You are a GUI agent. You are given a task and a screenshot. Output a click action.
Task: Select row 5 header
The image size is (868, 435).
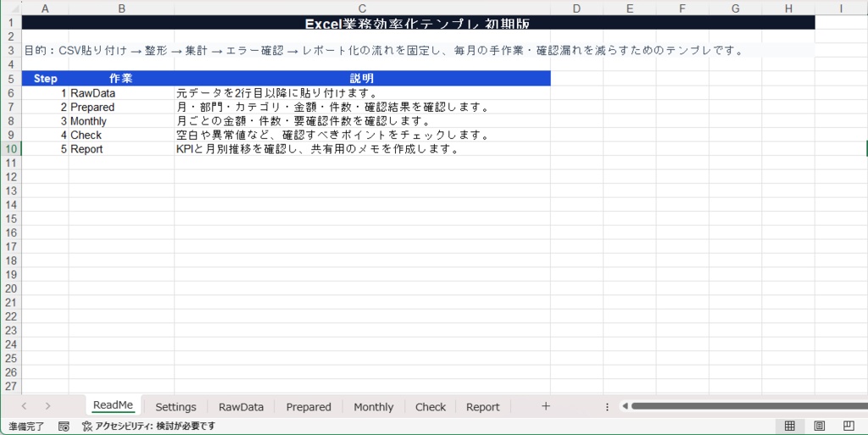click(10, 79)
